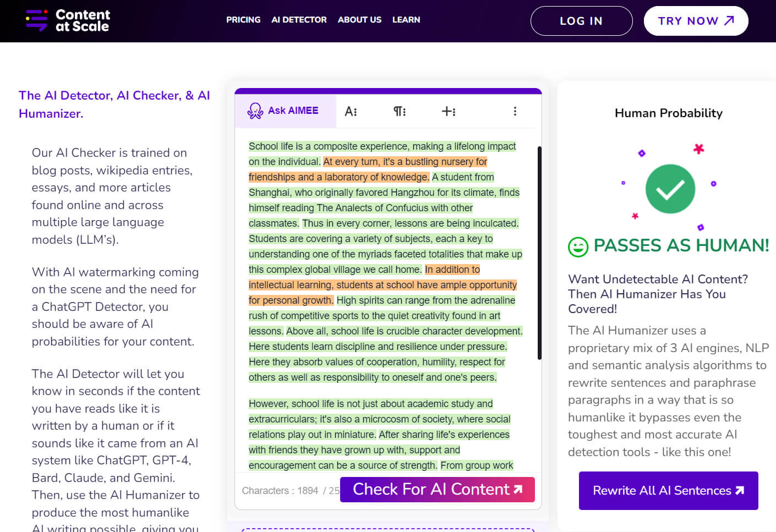Screen dimensions: 776x532
Task: Click the orange highlighted sentence about friendships
Action: [338, 177]
